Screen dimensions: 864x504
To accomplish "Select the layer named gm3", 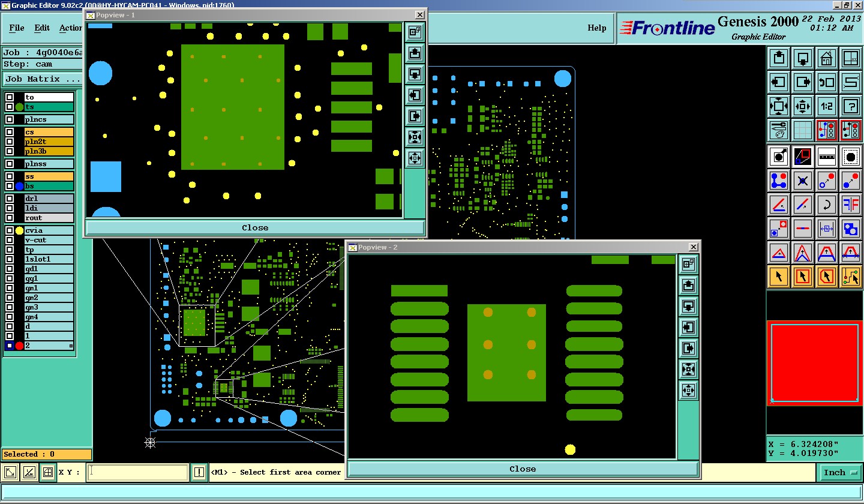I will point(49,307).
